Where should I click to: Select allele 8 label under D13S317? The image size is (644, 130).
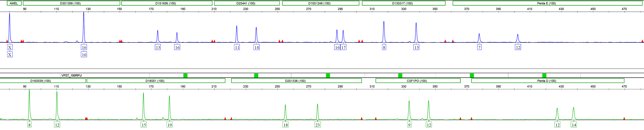[384, 47]
